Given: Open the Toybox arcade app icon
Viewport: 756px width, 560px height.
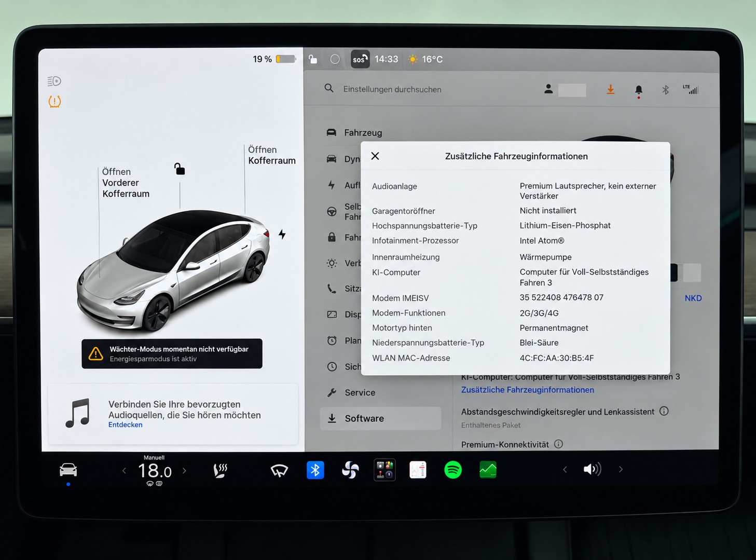Looking at the screenshot, I should click(385, 470).
